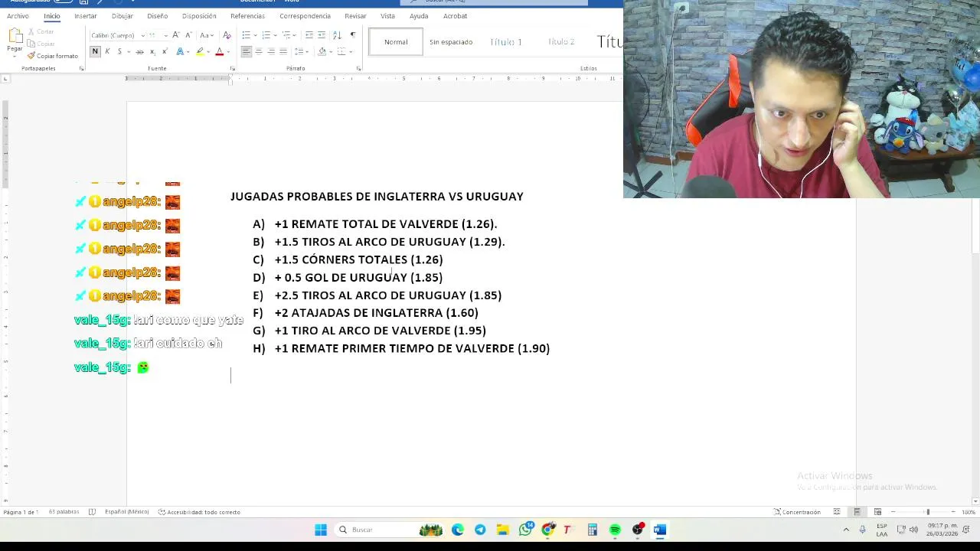Click the save icon in title bar

point(83,2)
